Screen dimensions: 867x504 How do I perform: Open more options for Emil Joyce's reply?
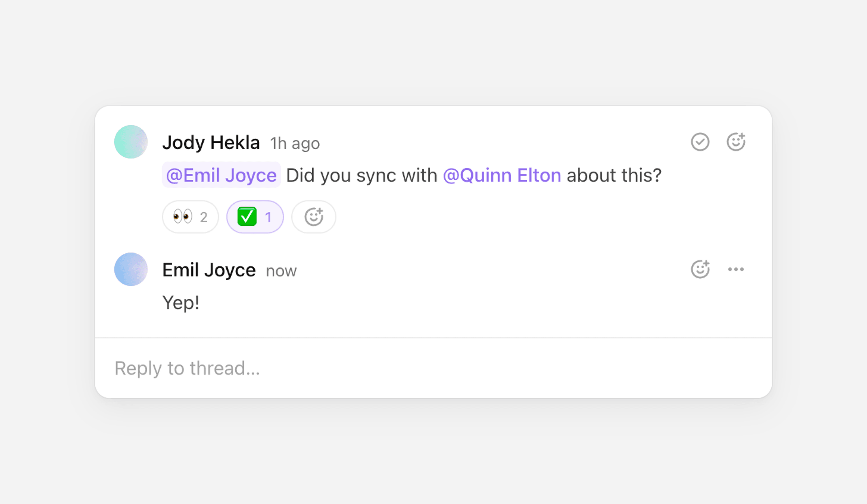736,269
